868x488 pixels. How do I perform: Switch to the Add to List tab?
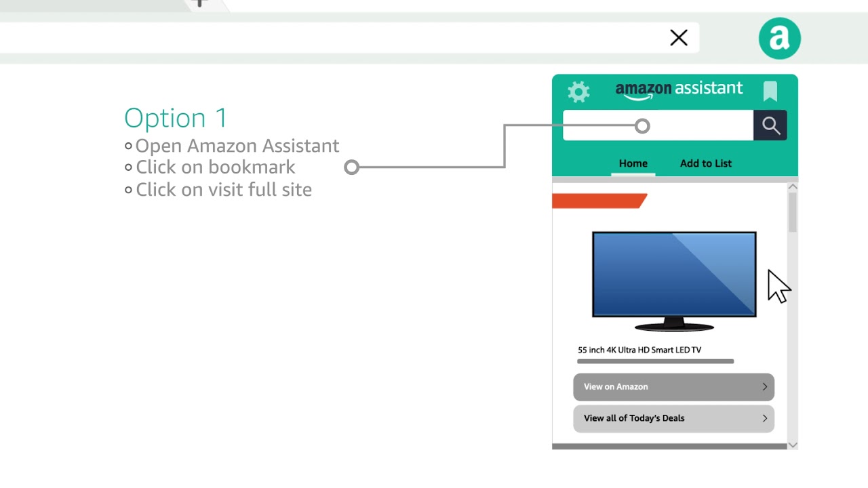[706, 163]
